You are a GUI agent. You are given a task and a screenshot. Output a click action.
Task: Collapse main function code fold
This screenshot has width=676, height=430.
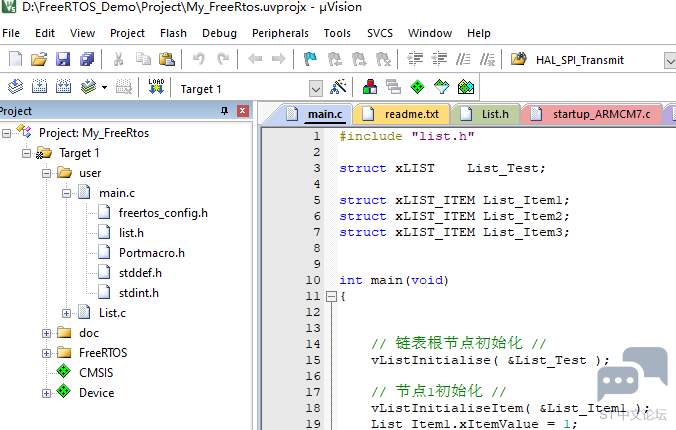331,296
